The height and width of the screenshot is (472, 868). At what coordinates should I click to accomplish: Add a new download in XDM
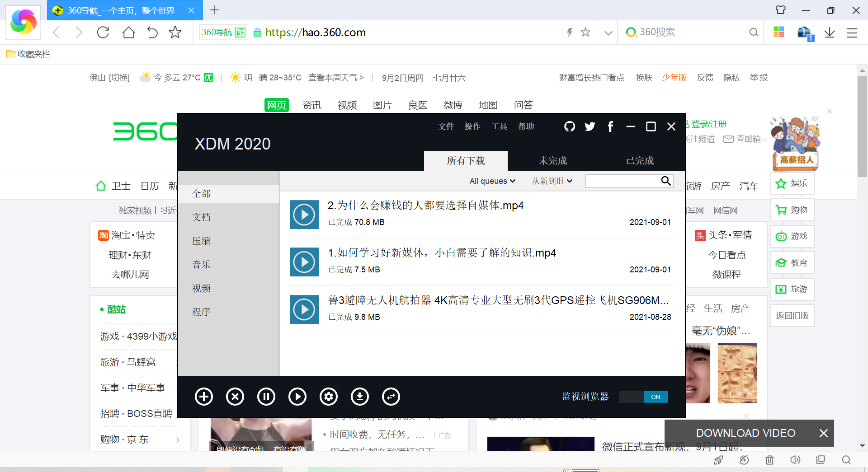204,397
